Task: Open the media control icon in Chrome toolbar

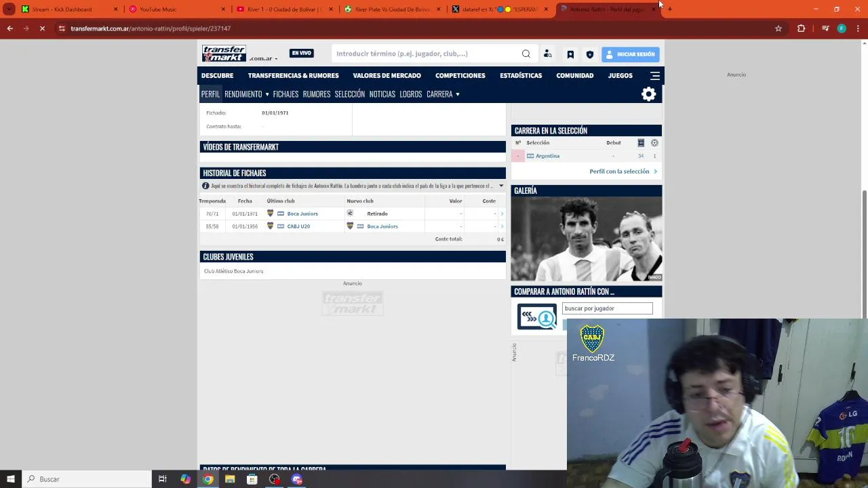Action: pyautogui.click(x=825, y=28)
